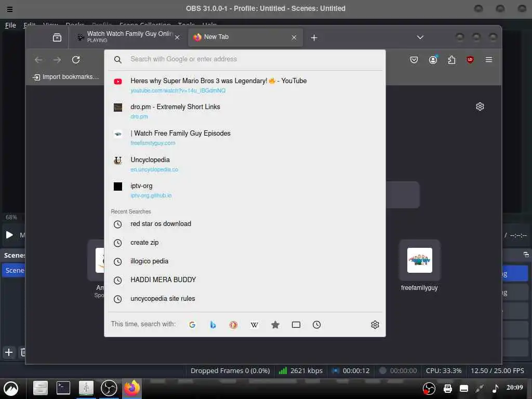Image resolution: width=532 pixels, height=399 pixels.
Task: Add a scene with the plus button in OBS
Action: (x=9, y=352)
